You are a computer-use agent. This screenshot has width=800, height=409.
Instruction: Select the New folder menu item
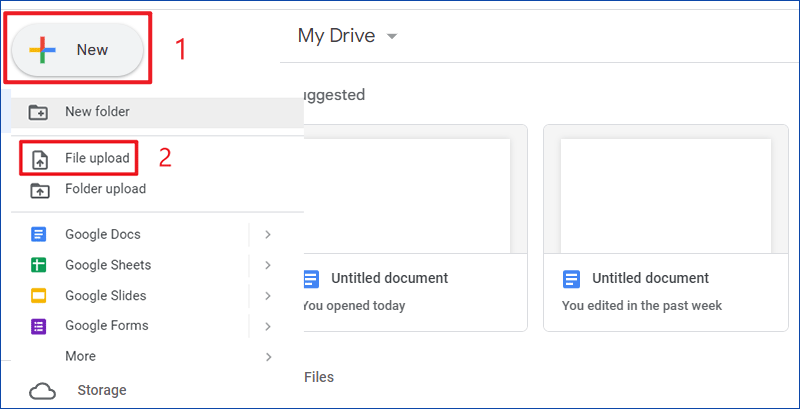point(158,112)
